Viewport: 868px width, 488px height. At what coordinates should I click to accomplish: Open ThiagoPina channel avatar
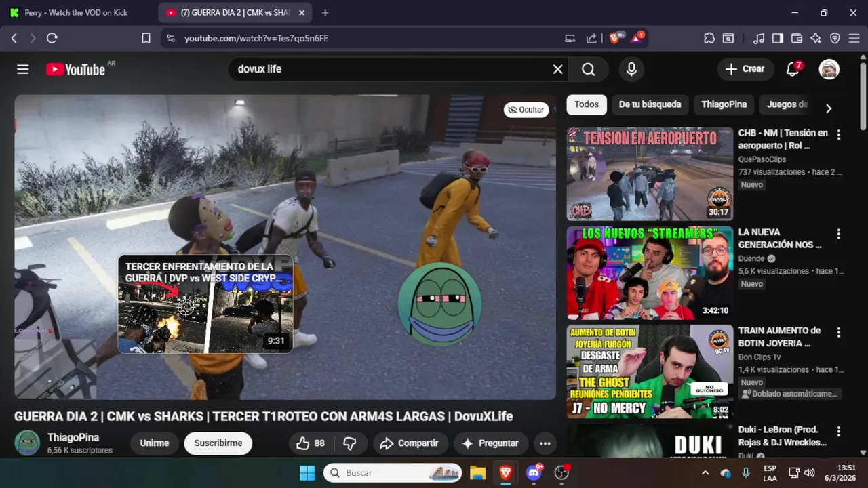(x=27, y=443)
